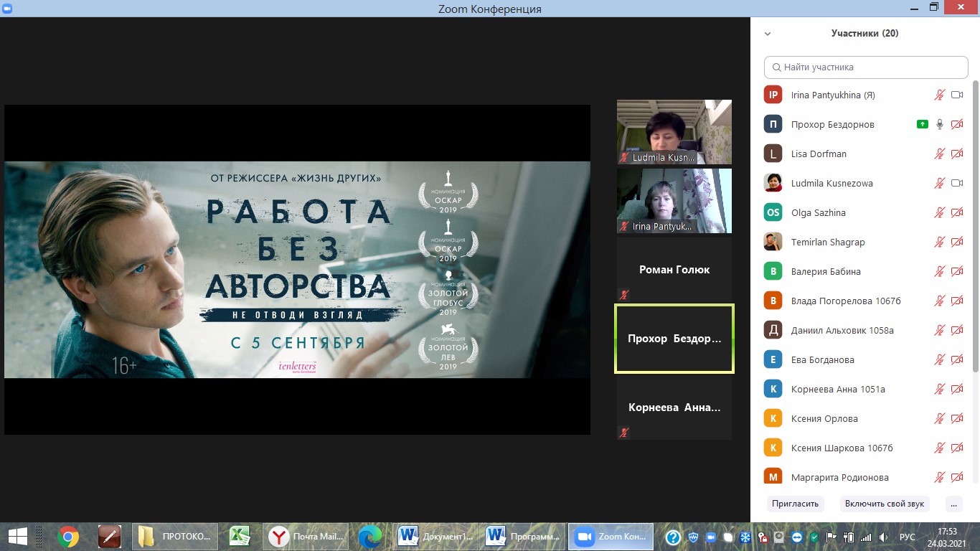Click the IP avatar of Irina Pantyukhina
Screen dimensions: 980x551
point(773,95)
